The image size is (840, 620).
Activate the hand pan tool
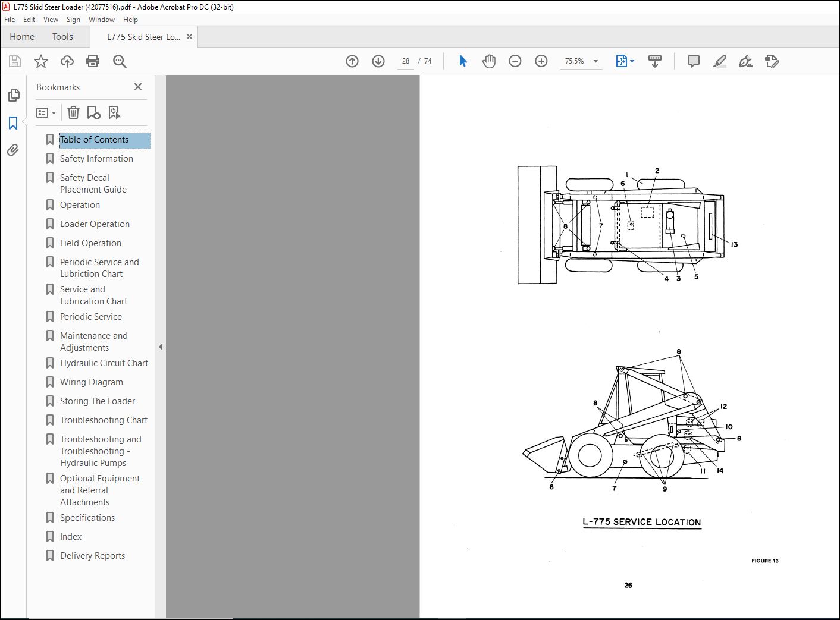(x=489, y=61)
